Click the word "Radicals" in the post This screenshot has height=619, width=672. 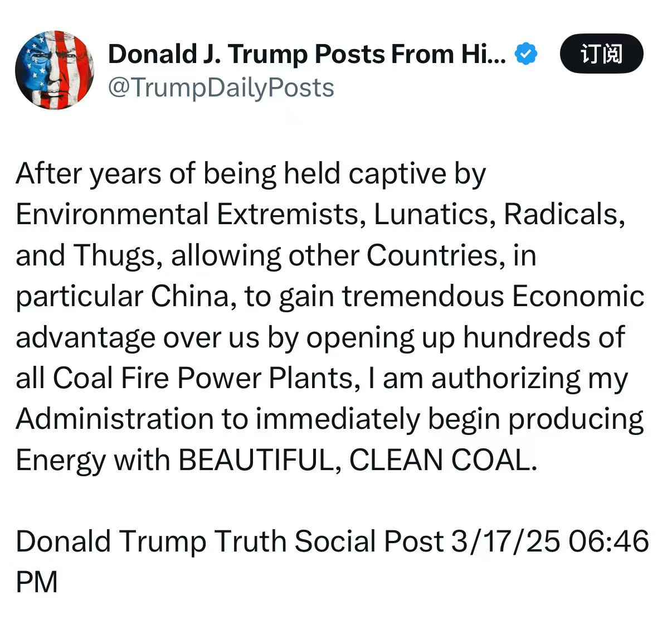pos(562,214)
